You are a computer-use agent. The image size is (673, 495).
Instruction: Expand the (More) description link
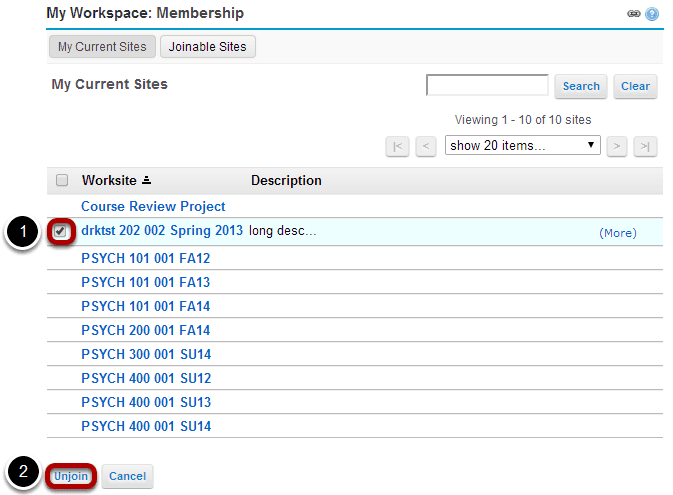[618, 233]
